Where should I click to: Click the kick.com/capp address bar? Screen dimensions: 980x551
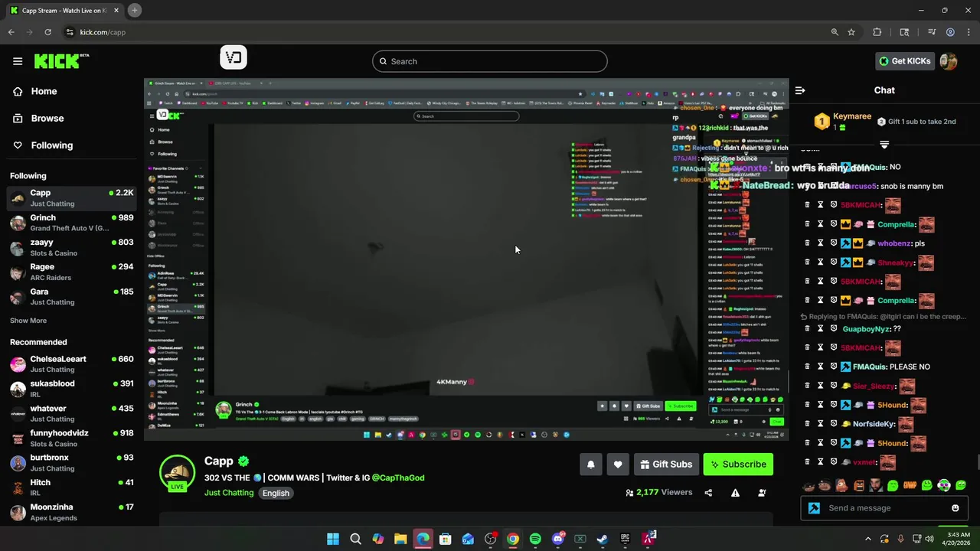[444, 32]
